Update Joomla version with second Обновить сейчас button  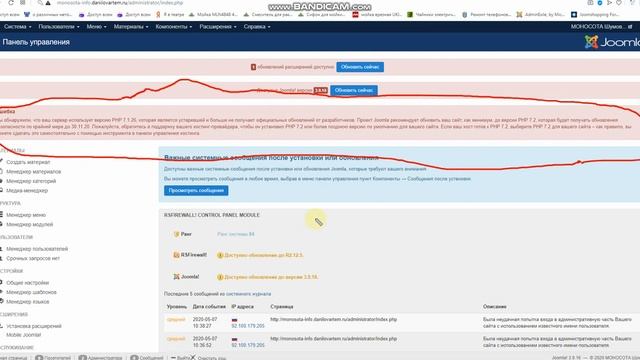(354, 90)
